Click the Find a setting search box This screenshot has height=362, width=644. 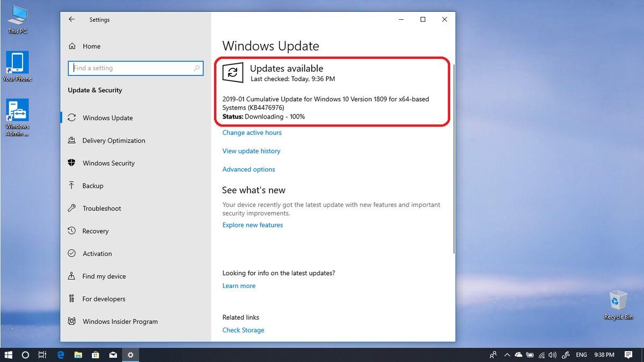[x=131, y=68]
